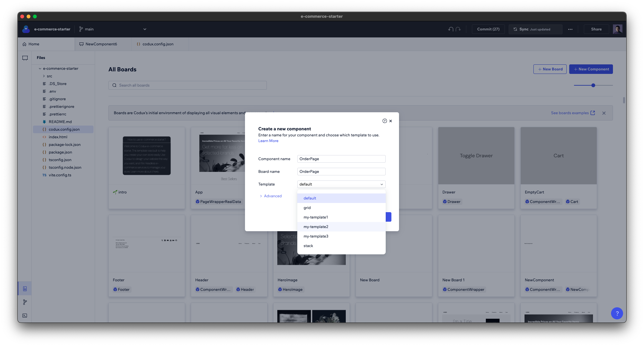
Task: Click the Commit button with count 27
Action: 488,29
